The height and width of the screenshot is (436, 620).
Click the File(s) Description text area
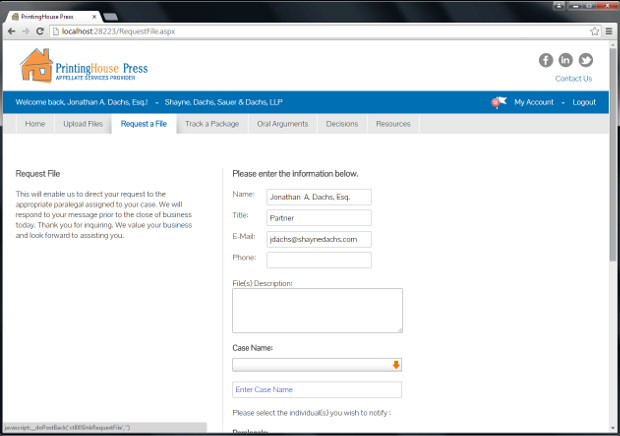(x=318, y=310)
